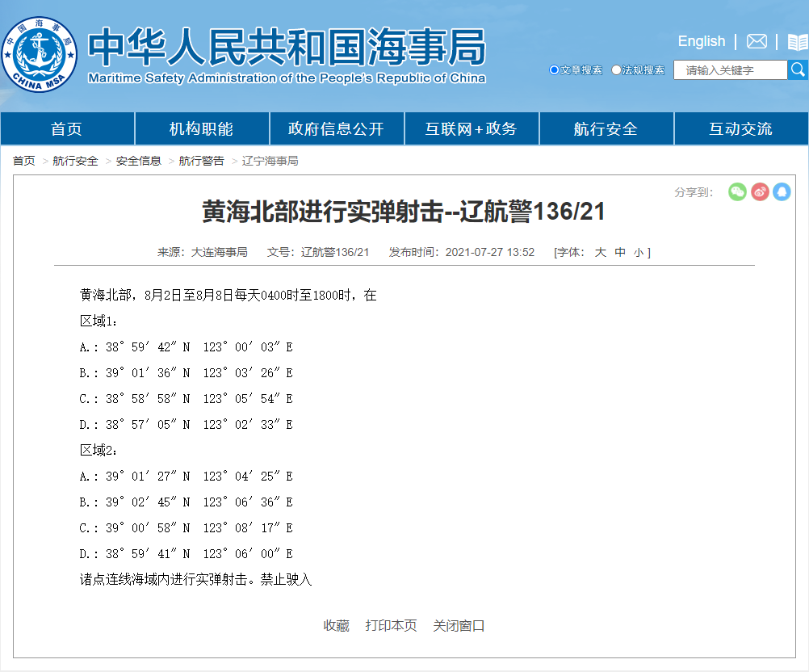Set font size to 小
Viewport: 809px width, 672px height.
click(x=639, y=252)
